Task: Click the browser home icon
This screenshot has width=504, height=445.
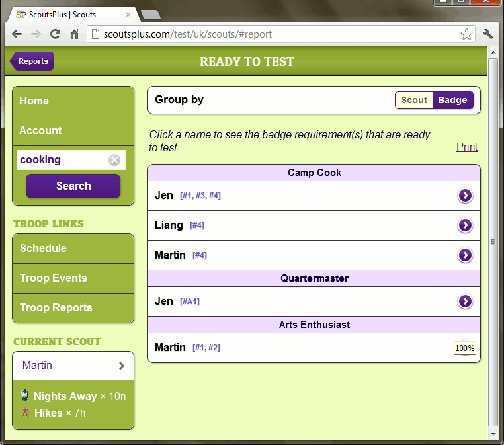Action: (75, 34)
